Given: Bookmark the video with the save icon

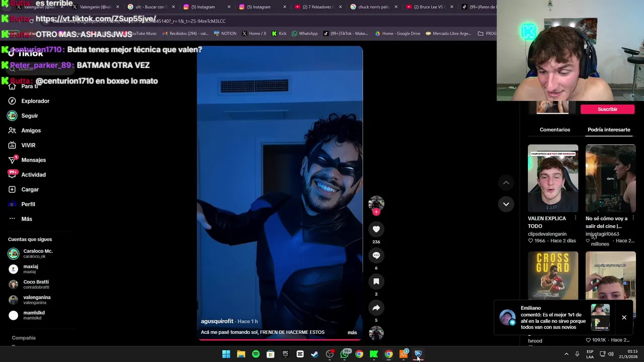Looking at the screenshot, I should (x=376, y=282).
